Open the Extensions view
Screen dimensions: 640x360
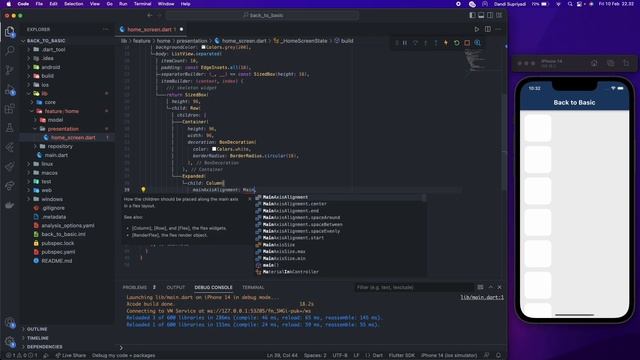point(10,109)
